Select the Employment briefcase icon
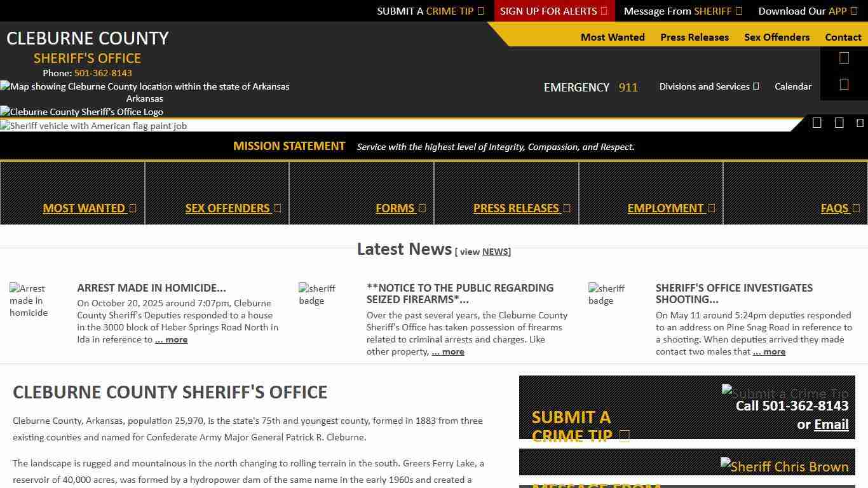The height and width of the screenshot is (488, 868). [x=712, y=208]
